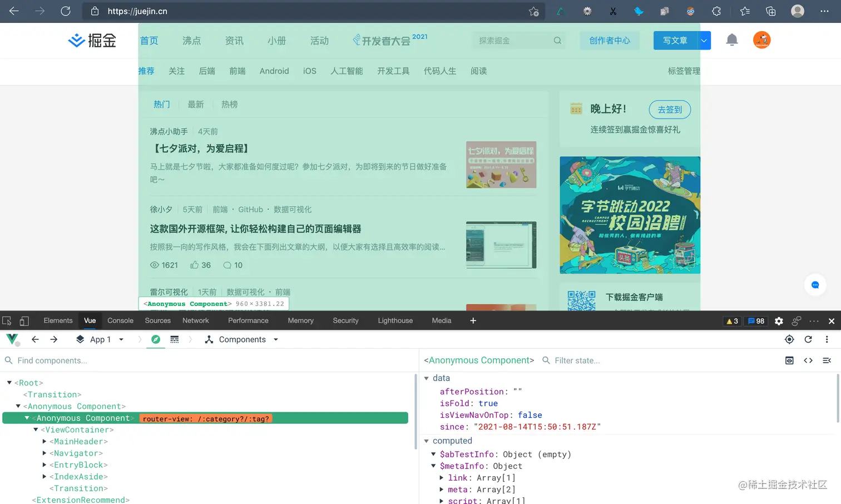This screenshot has height=504, width=841.
Task: Open the DevTools feedback icon
Action: point(797,321)
